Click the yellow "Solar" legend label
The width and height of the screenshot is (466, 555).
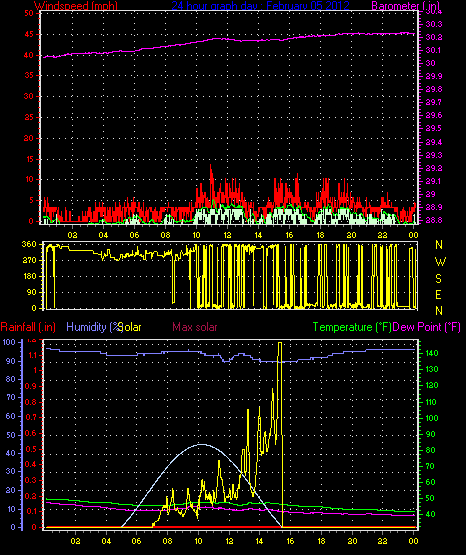pyautogui.click(x=130, y=327)
